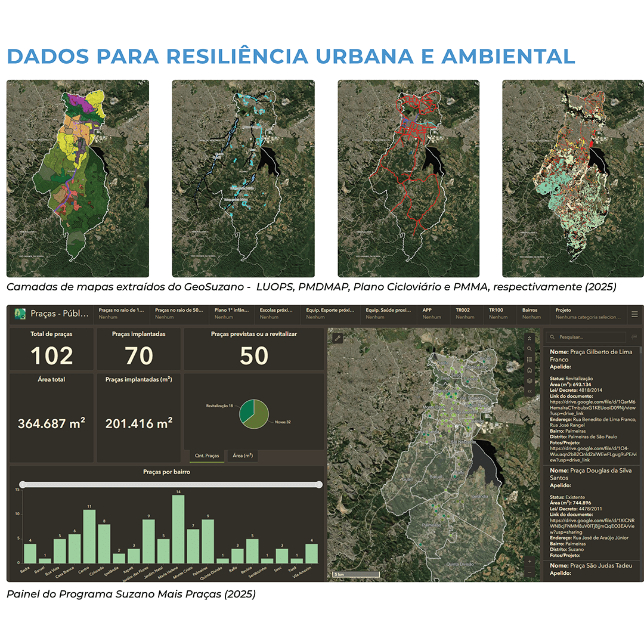This screenshot has width=644, height=644.
Task: Select the Qnt. Praças tab
Action: (207, 456)
